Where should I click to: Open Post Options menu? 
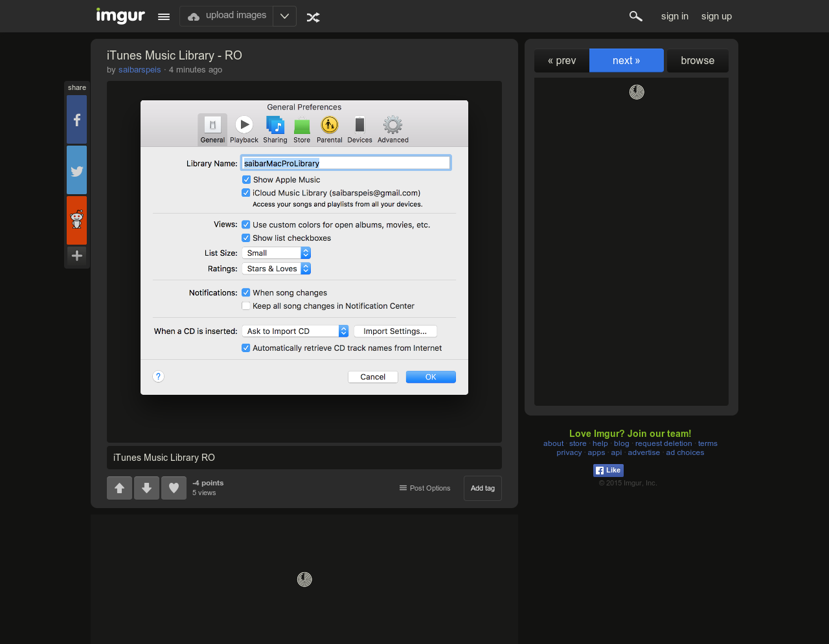pyautogui.click(x=425, y=488)
